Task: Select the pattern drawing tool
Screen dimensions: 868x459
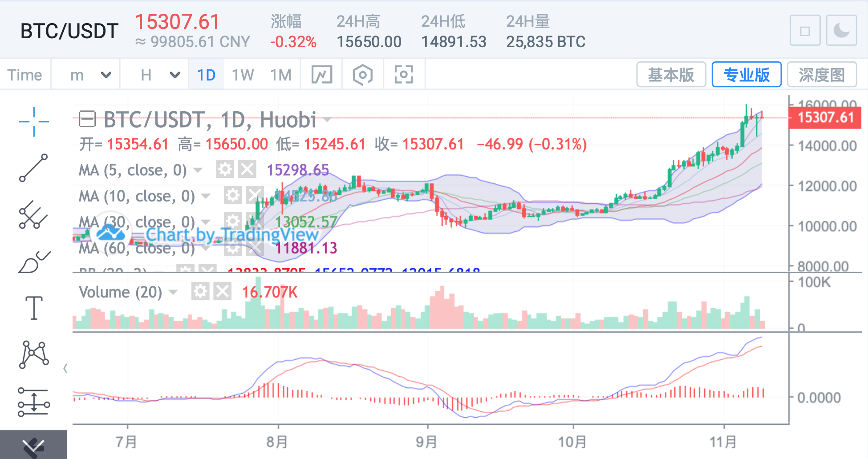Action: 34,354
